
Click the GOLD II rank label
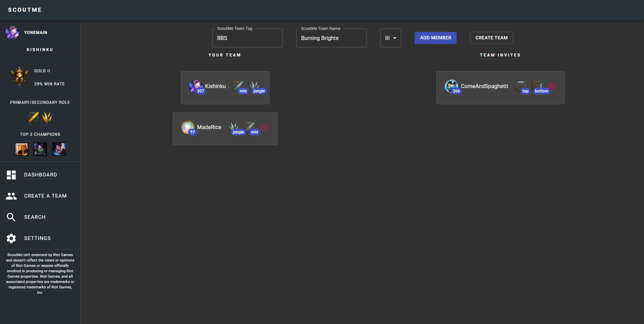click(42, 71)
